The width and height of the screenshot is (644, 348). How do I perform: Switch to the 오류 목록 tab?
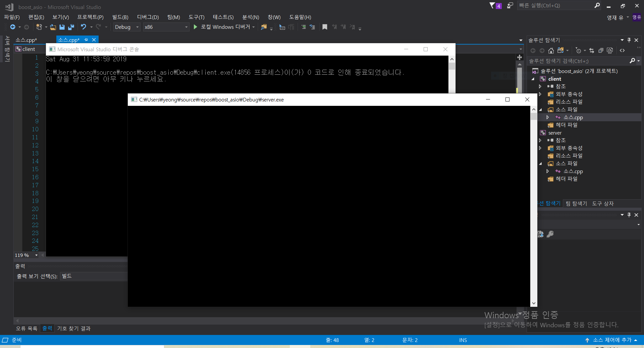[x=26, y=329]
